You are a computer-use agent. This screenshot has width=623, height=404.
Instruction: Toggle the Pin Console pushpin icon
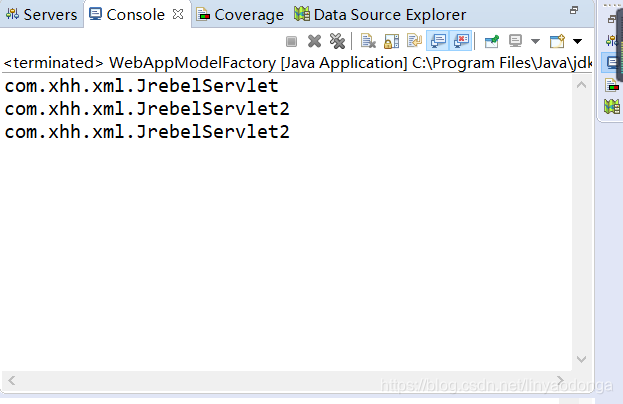491,41
